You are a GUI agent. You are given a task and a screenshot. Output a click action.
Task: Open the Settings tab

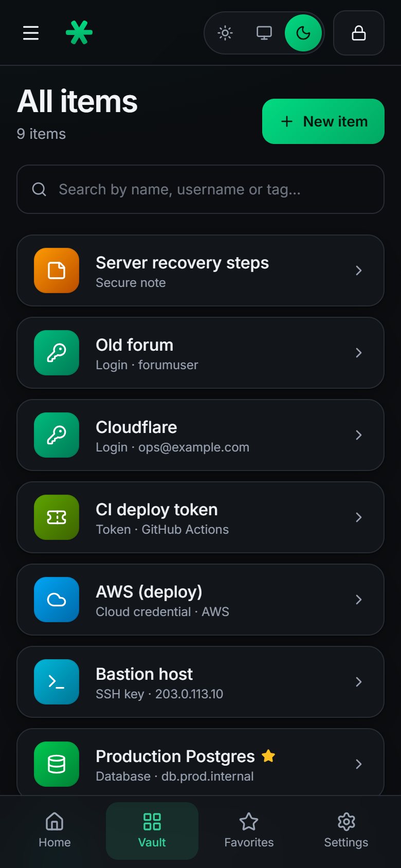point(346,830)
